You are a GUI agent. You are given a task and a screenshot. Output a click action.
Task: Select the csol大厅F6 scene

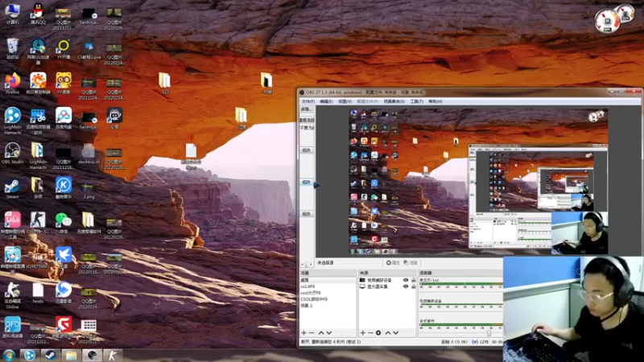(328, 293)
